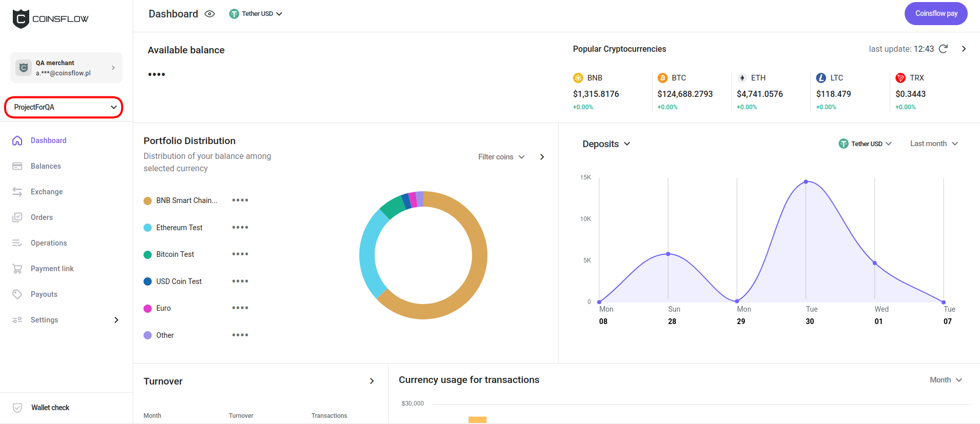Click the Payment link cart icon

tap(17, 269)
